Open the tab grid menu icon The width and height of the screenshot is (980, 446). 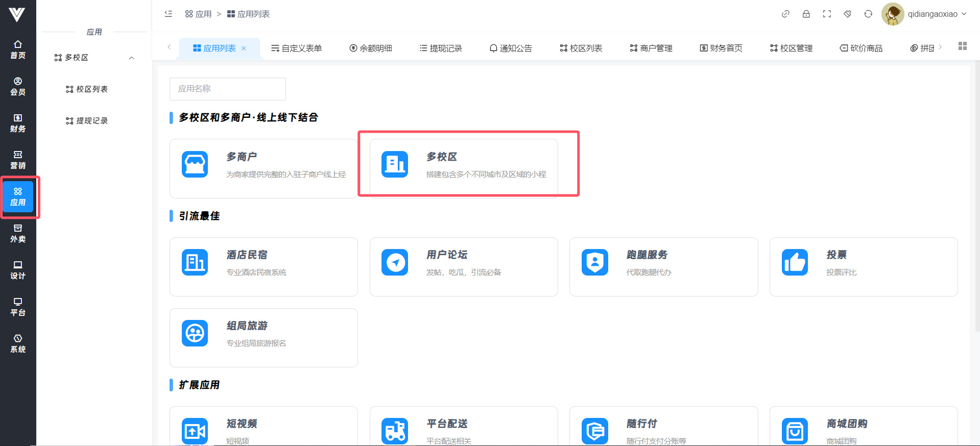pyautogui.click(x=963, y=46)
